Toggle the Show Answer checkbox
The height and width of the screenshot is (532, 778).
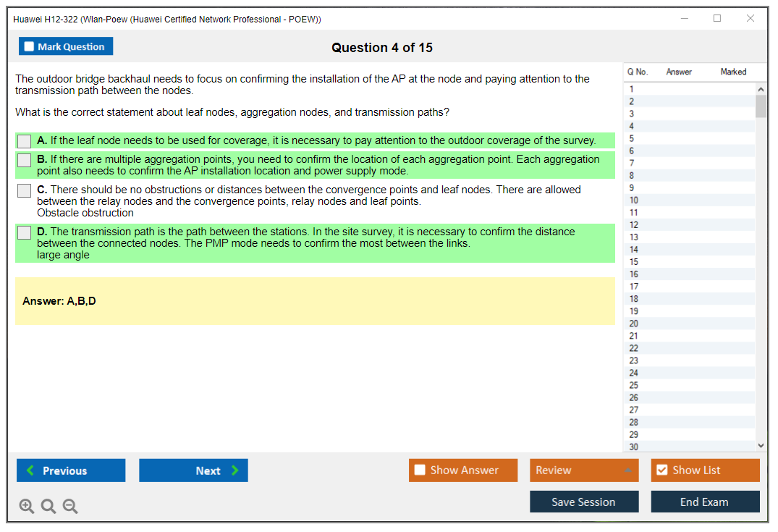(x=420, y=470)
